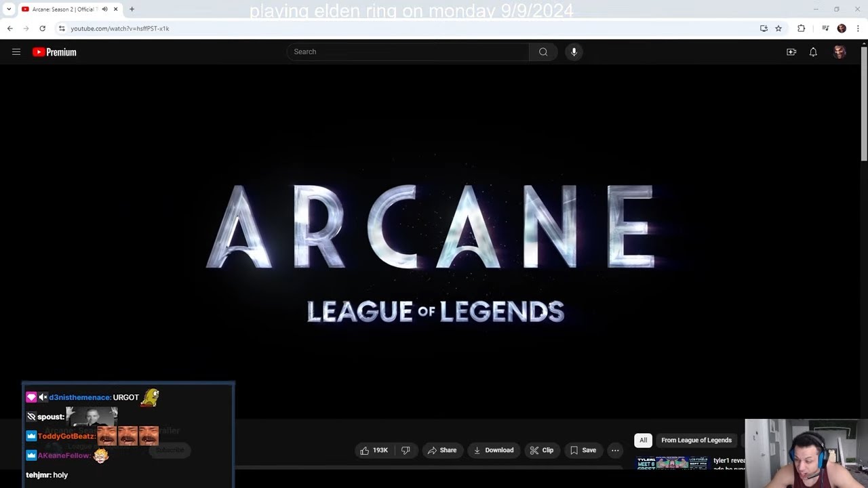This screenshot has height=488, width=868.
Task: Like the video with 193K likes
Action: 374,450
